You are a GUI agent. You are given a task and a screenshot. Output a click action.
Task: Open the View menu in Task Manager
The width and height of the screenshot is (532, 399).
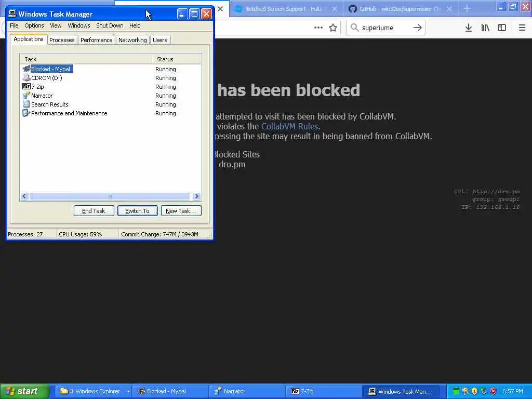point(56,25)
